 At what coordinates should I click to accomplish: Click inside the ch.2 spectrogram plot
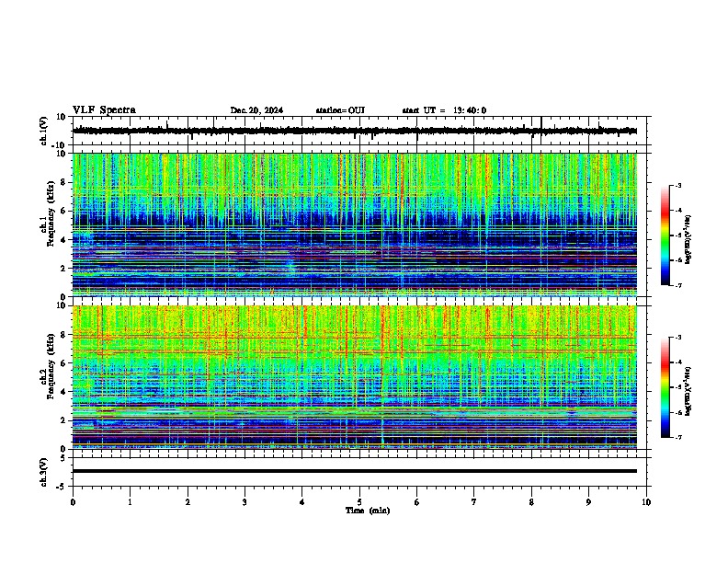[x=355, y=377]
